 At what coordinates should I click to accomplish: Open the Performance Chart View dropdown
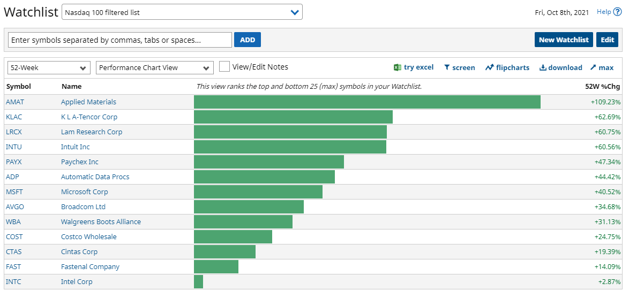coord(155,67)
